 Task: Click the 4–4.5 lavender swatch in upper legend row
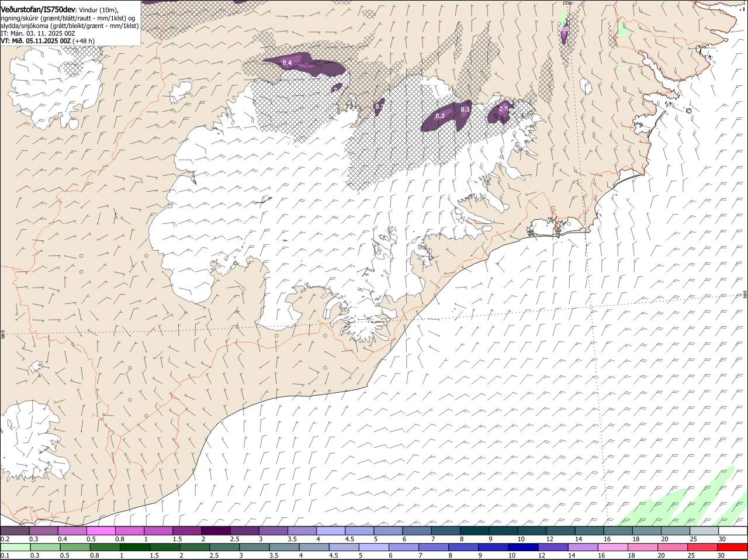pyautogui.click(x=331, y=531)
